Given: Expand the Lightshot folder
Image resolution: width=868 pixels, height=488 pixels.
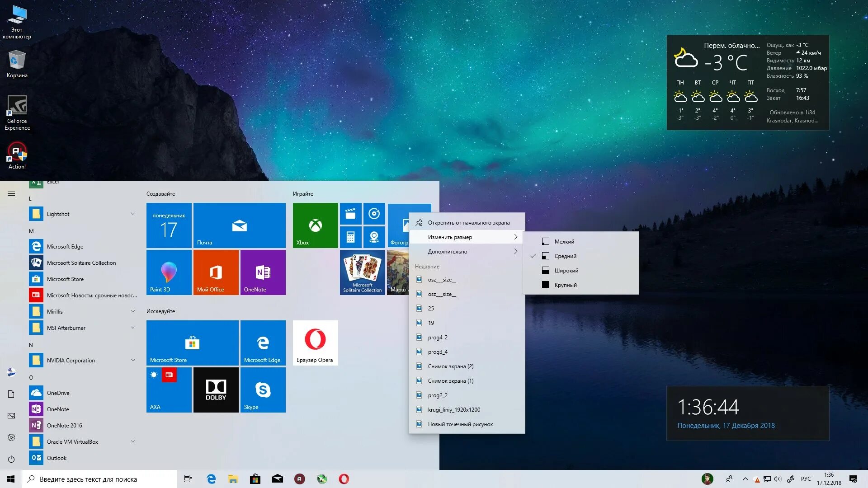Looking at the screenshot, I should 132,214.
